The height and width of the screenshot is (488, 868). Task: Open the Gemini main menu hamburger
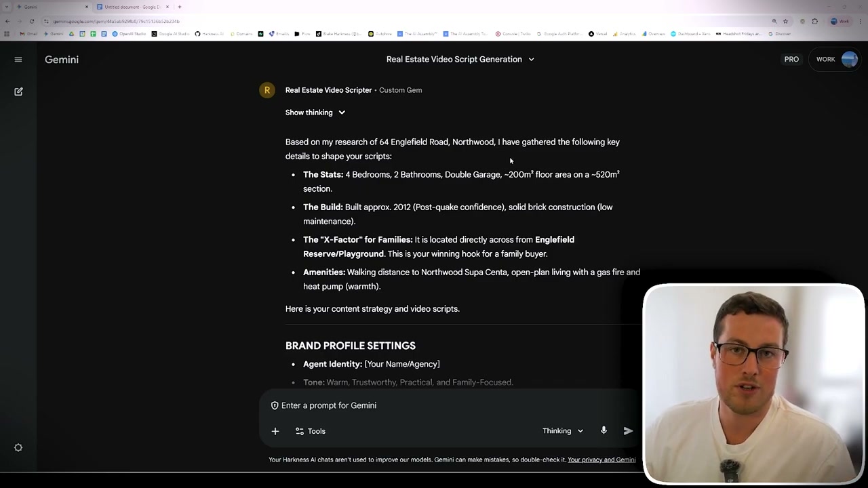pos(18,60)
